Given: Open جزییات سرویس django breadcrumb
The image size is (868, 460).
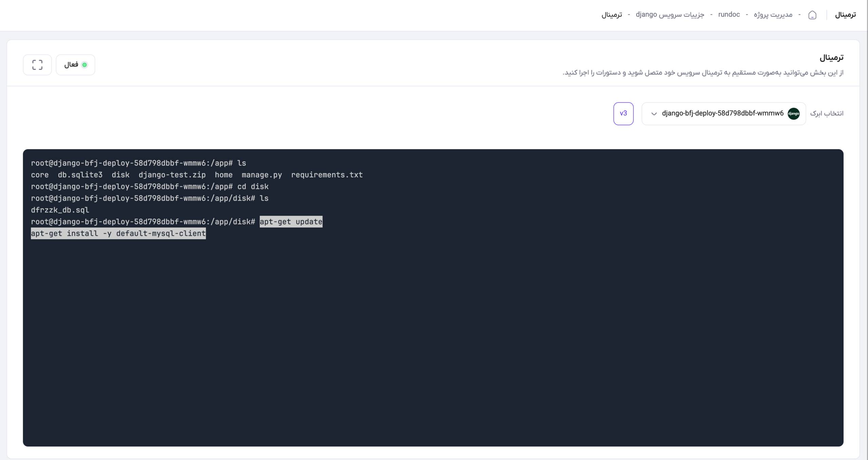Looking at the screenshot, I should 670,15.
